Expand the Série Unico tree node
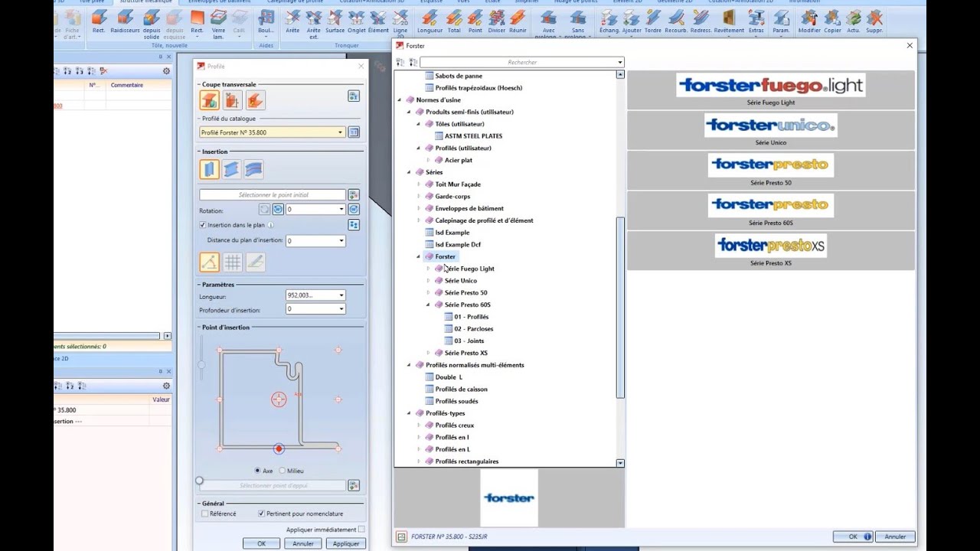The image size is (980, 551). (x=428, y=281)
